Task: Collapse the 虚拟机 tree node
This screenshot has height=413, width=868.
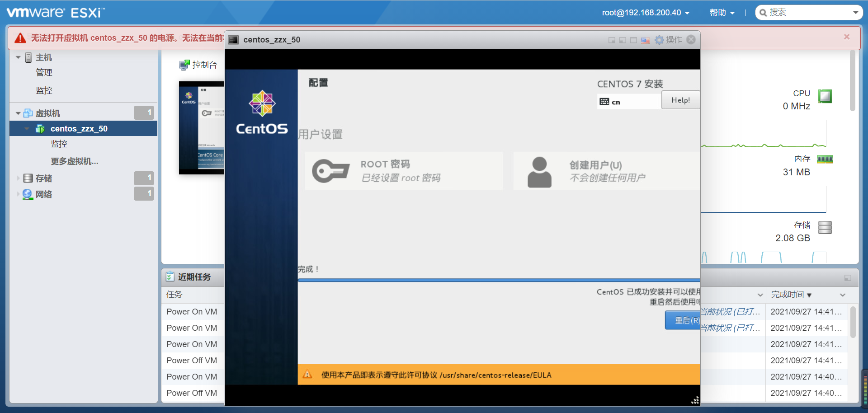Action: click(x=18, y=113)
